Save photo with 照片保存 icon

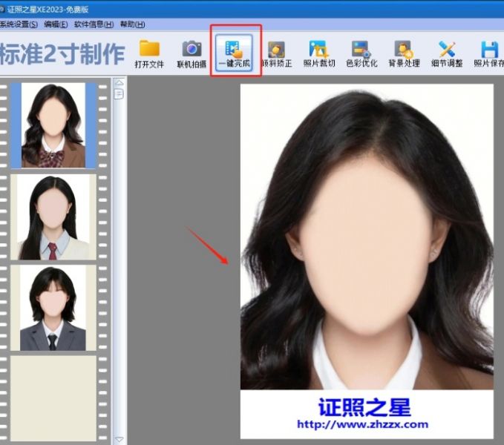(489, 54)
